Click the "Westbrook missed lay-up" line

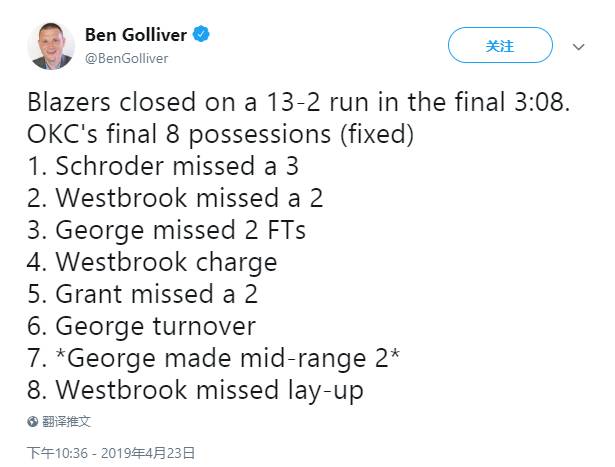click(196, 390)
